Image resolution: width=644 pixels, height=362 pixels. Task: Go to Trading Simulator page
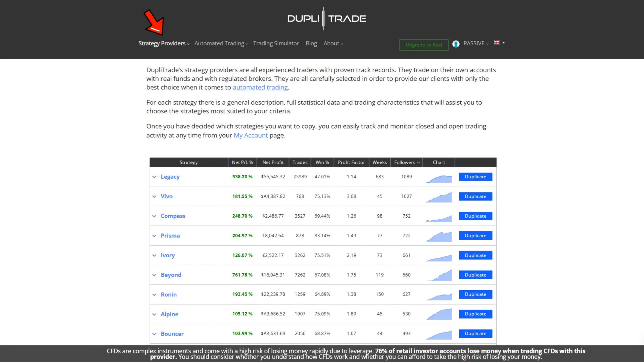(x=276, y=43)
